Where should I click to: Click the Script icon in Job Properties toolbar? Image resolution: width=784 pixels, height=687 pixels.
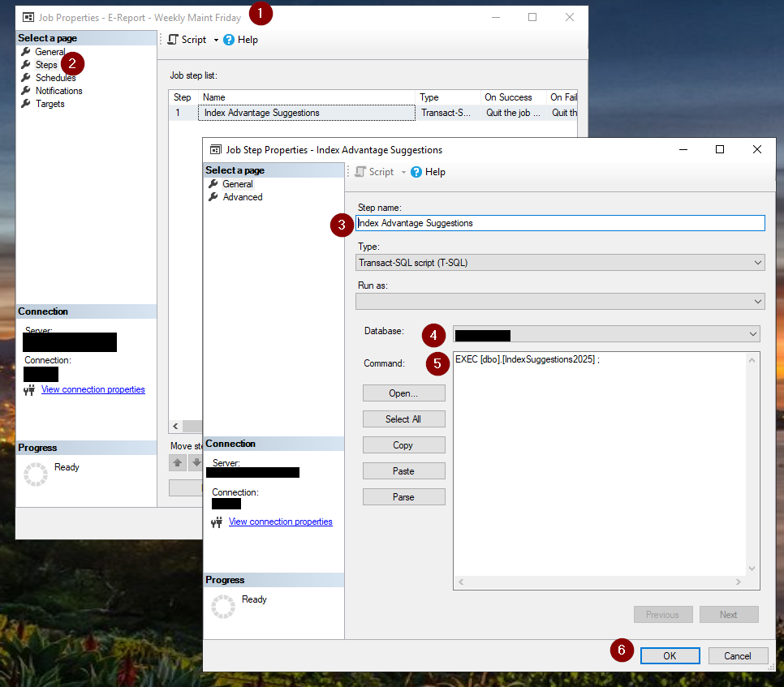pos(173,40)
